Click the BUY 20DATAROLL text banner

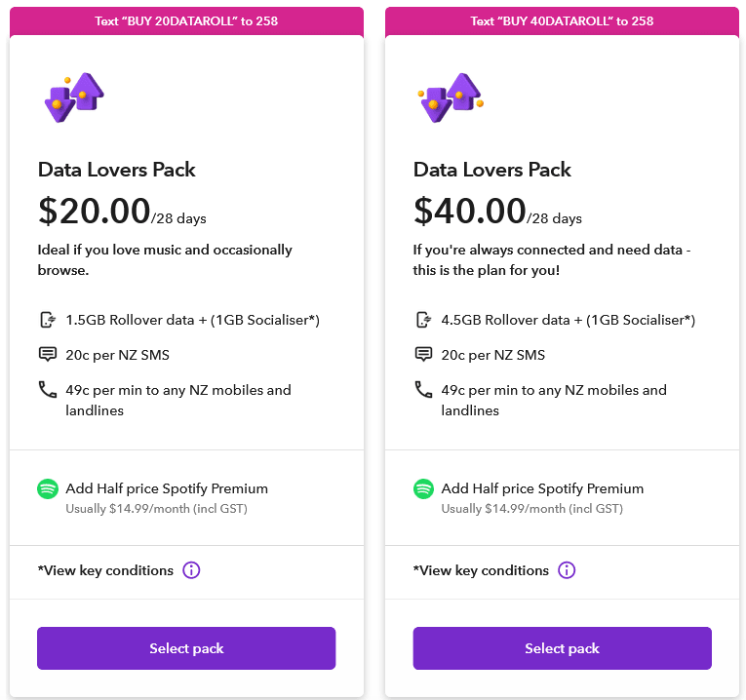186,20
